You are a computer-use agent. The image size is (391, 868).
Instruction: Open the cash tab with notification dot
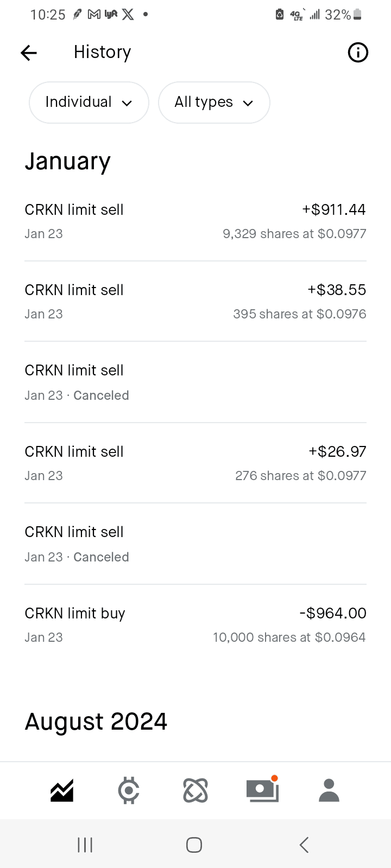pyautogui.click(x=262, y=791)
